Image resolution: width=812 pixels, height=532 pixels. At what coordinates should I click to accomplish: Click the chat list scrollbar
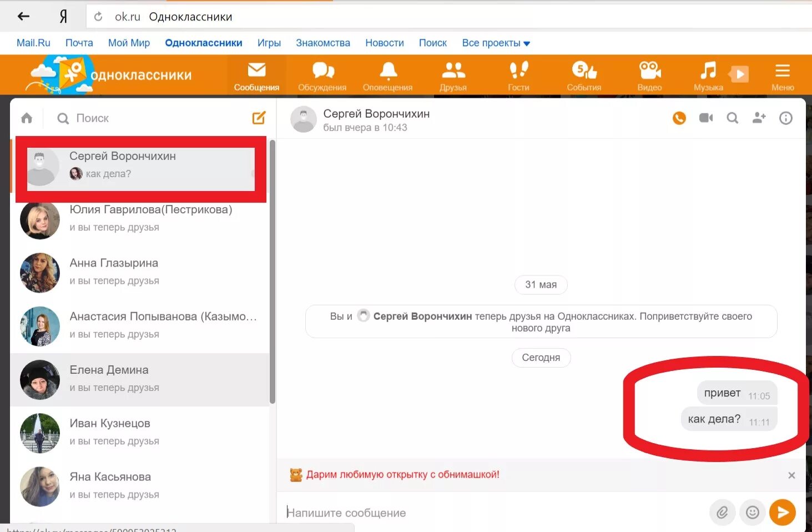(x=273, y=272)
